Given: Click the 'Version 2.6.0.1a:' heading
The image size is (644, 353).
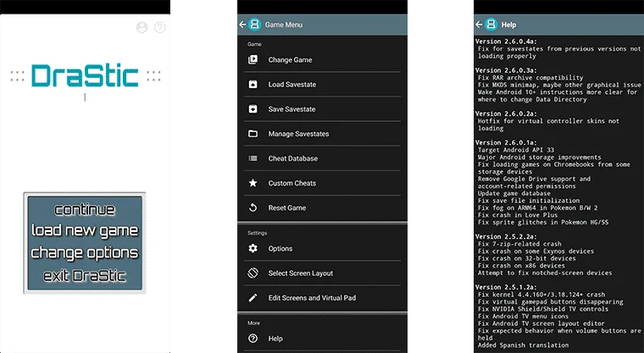Looking at the screenshot, I should 506,142.
